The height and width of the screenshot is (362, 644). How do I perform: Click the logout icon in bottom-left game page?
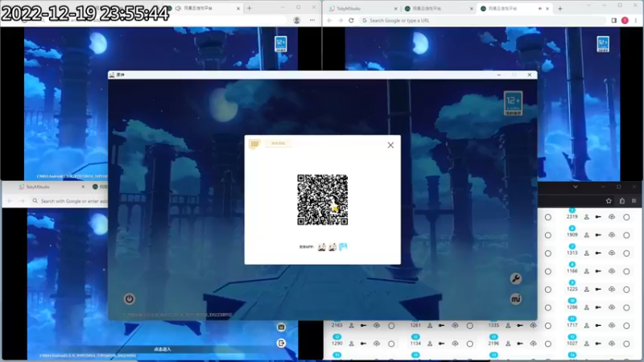point(281,343)
